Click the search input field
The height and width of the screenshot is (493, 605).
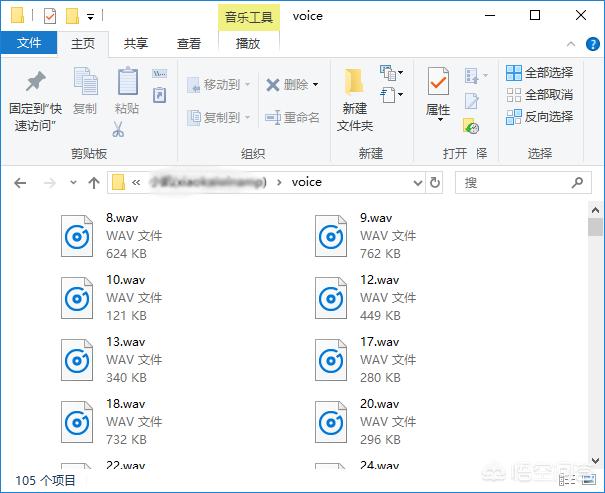pyautogui.click(x=512, y=183)
